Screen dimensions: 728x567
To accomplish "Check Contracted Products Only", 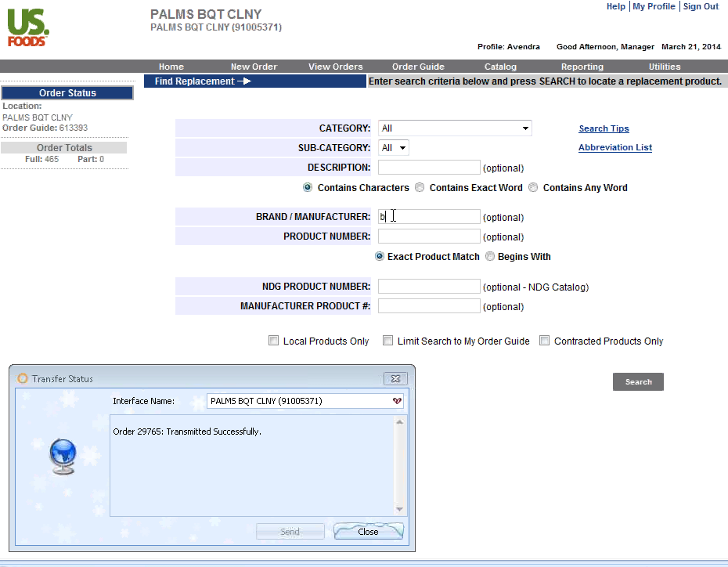I will coord(545,341).
